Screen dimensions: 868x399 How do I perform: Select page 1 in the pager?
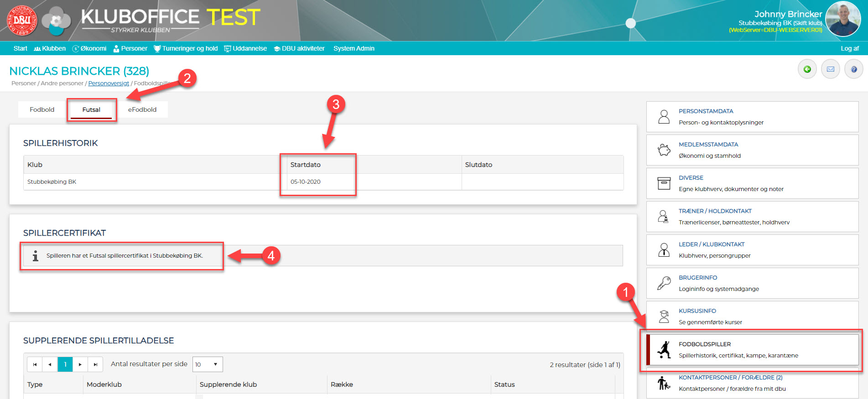click(x=65, y=364)
